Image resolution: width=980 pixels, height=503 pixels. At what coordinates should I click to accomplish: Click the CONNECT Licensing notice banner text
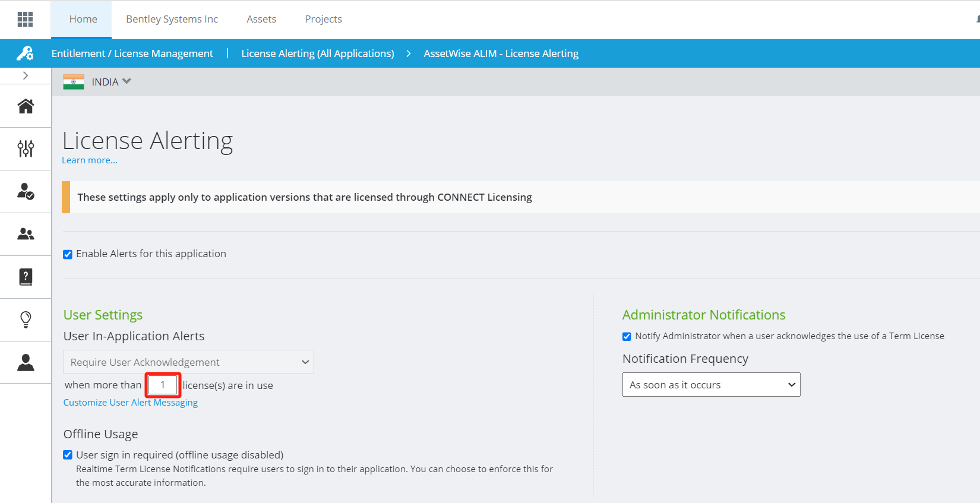coord(305,197)
